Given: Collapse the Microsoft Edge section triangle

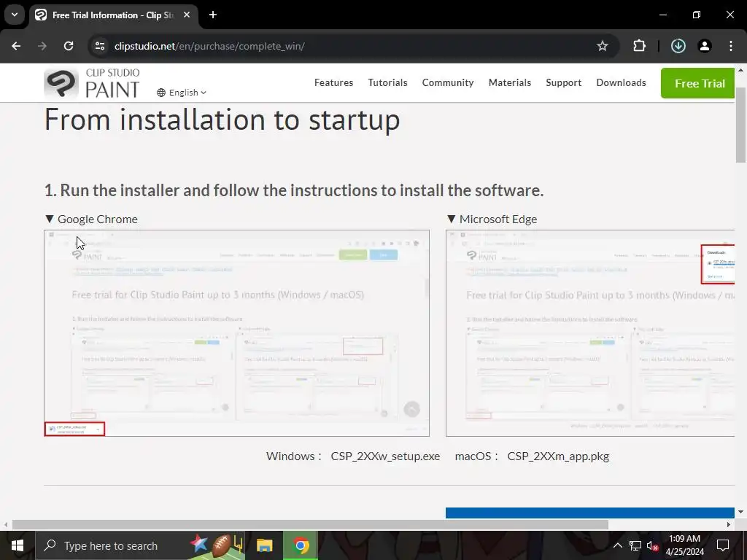Looking at the screenshot, I should [451, 219].
